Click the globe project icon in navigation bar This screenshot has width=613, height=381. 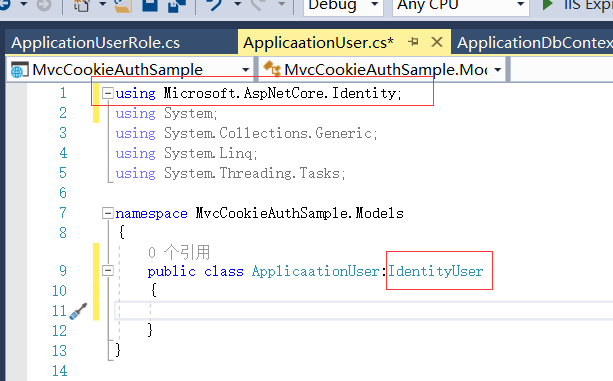(x=19, y=70)
